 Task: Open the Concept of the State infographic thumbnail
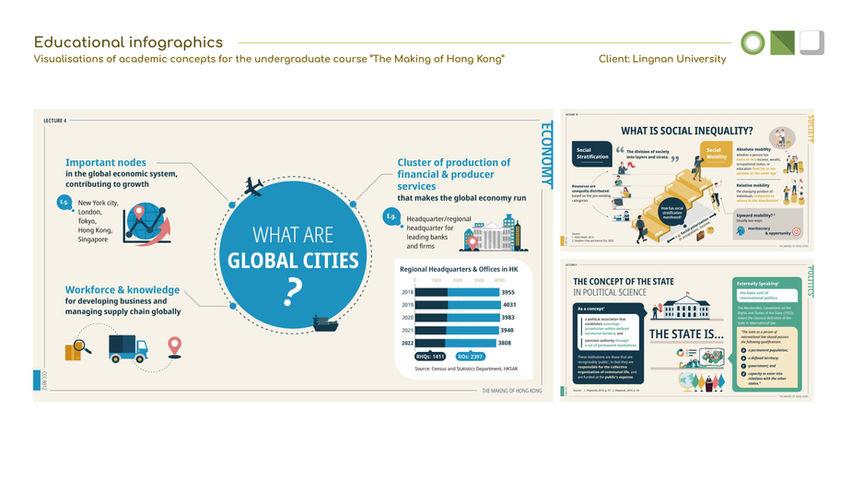click(687, 330)
